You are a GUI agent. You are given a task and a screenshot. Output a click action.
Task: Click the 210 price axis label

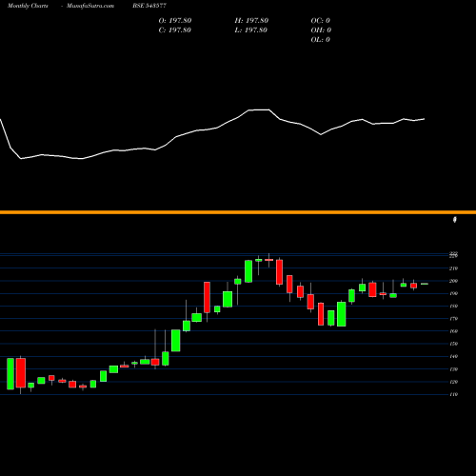tap(453, 268)
